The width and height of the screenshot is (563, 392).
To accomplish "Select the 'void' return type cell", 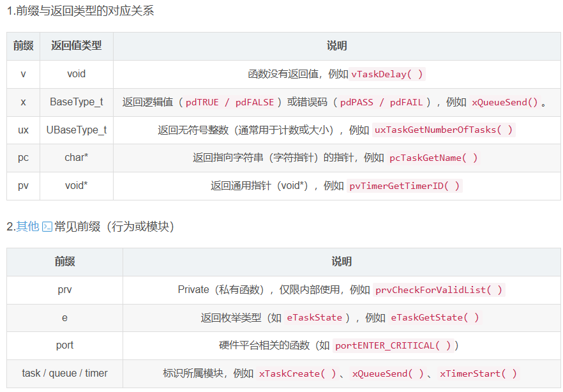I will [x=77, y=74].
